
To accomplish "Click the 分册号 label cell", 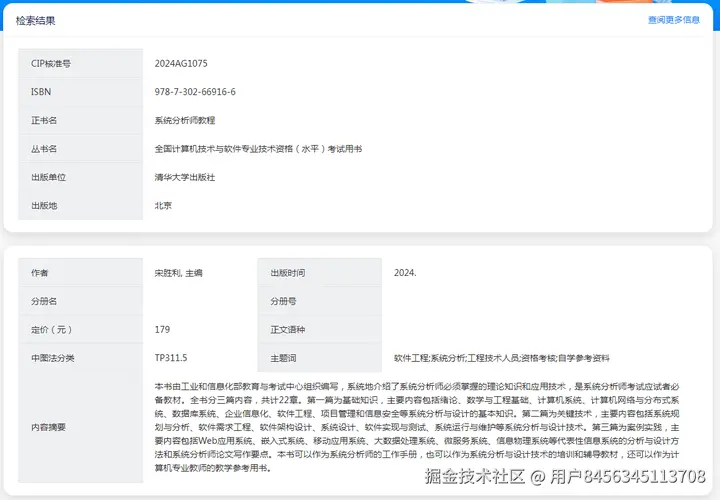I will [x=320, y=301].
